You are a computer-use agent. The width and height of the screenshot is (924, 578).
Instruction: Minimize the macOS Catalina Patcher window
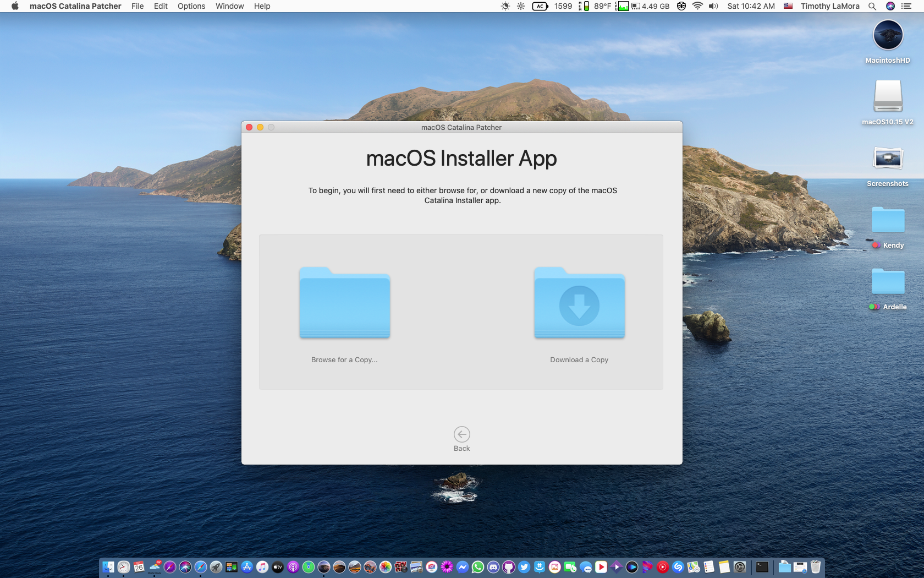point(260,127)
